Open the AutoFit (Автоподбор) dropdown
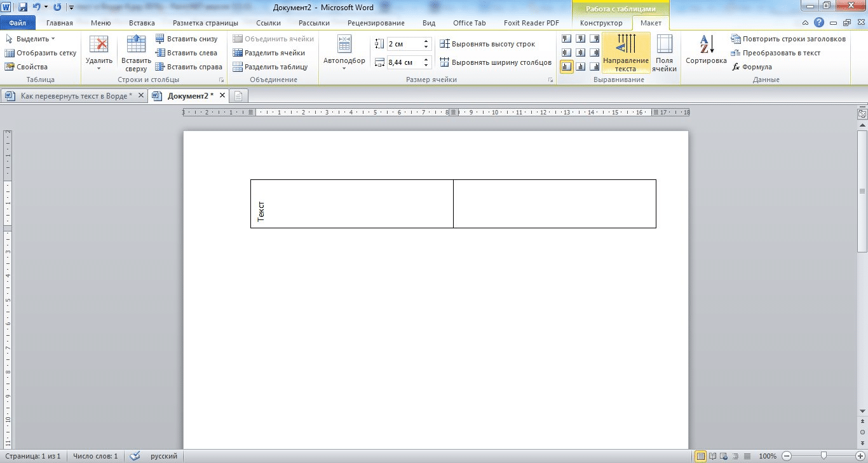The width and height of the screenshot is (868, 463). 344,53
